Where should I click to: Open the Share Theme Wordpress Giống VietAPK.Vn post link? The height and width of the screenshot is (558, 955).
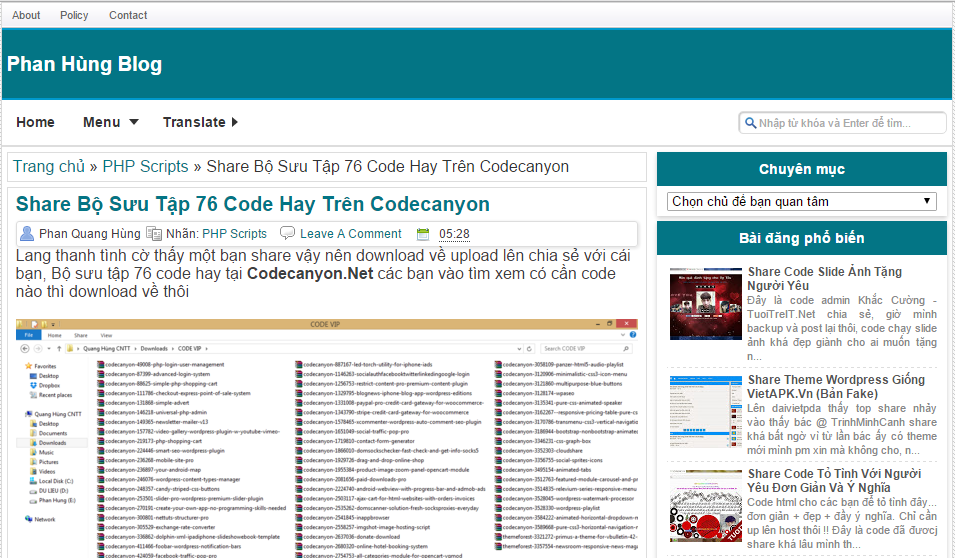coord(836,386)
